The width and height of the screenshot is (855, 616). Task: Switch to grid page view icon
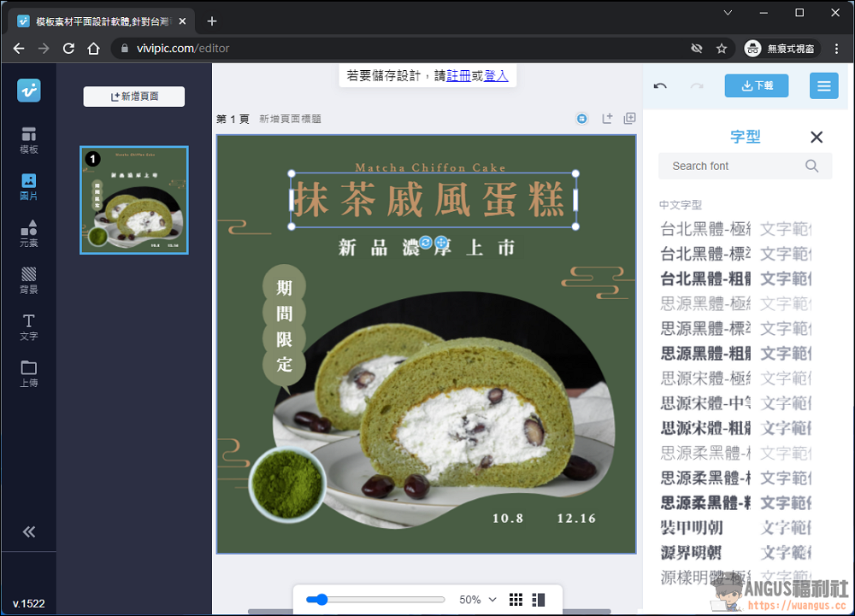(516, 600)
